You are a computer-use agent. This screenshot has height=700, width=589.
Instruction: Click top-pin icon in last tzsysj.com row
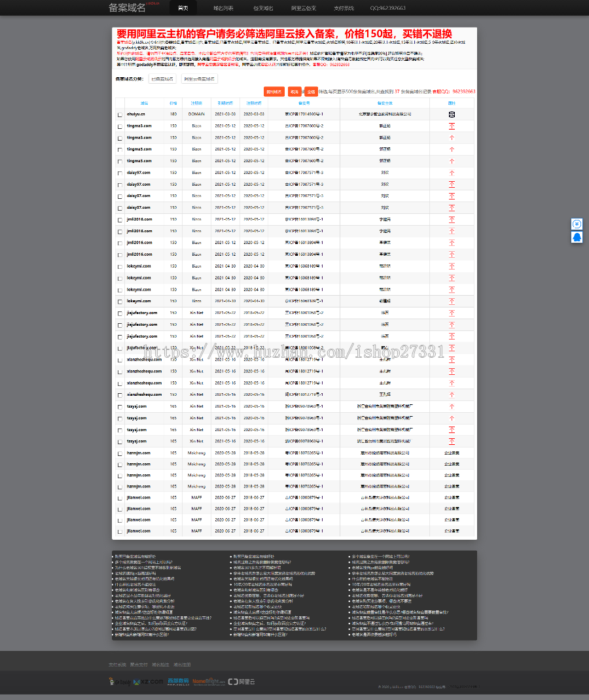(452, 441)
